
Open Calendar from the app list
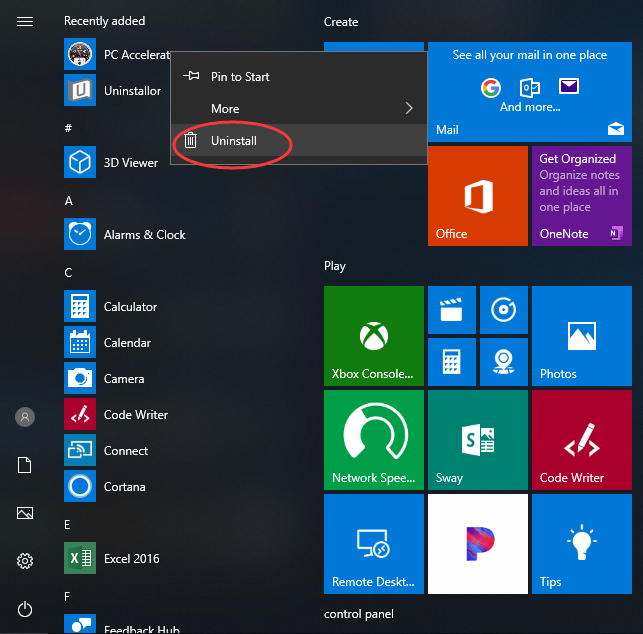(107, 342)
